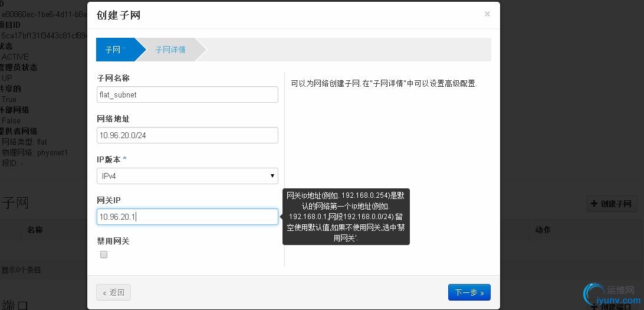Click the subnet description help text
Screen dimensions: 644x310
(x=384, y=83)
